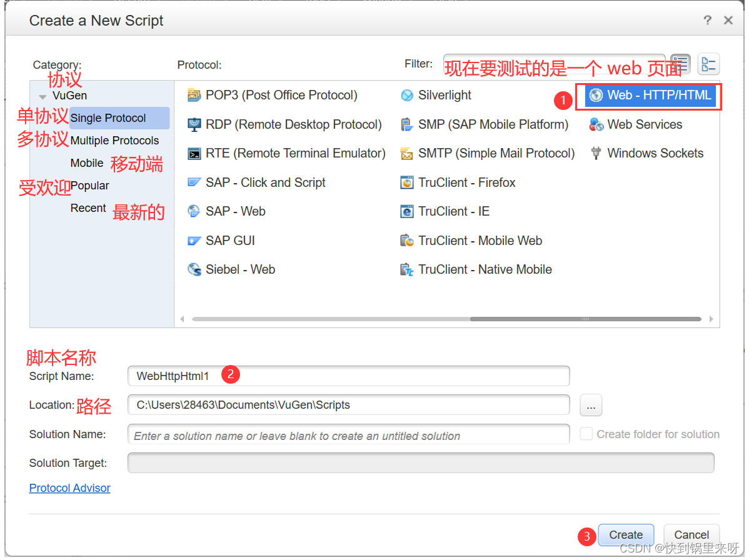Switch protocols to list view

pos(681,64)
